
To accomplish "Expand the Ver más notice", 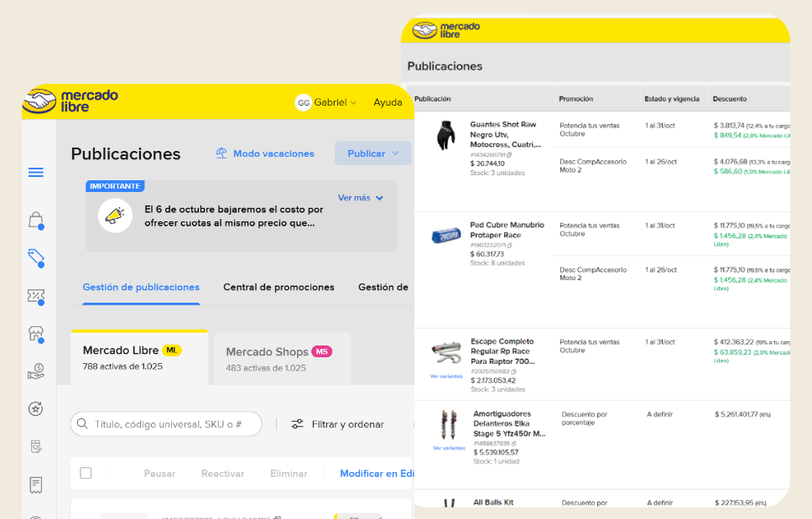I will [360, 198].
